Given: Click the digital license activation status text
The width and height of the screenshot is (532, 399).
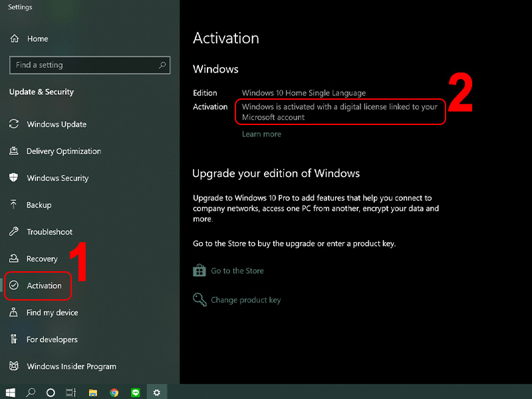Looking at the screenshot, I should point(339,112).
